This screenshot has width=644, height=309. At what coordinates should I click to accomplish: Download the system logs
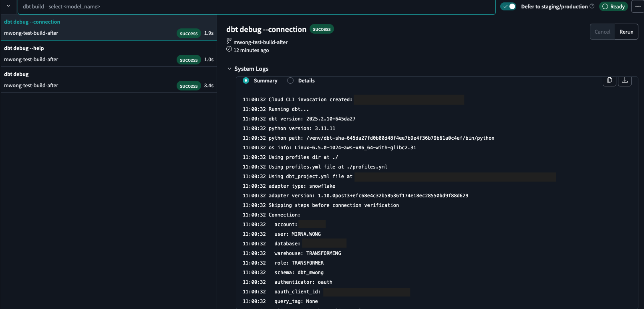624,80
